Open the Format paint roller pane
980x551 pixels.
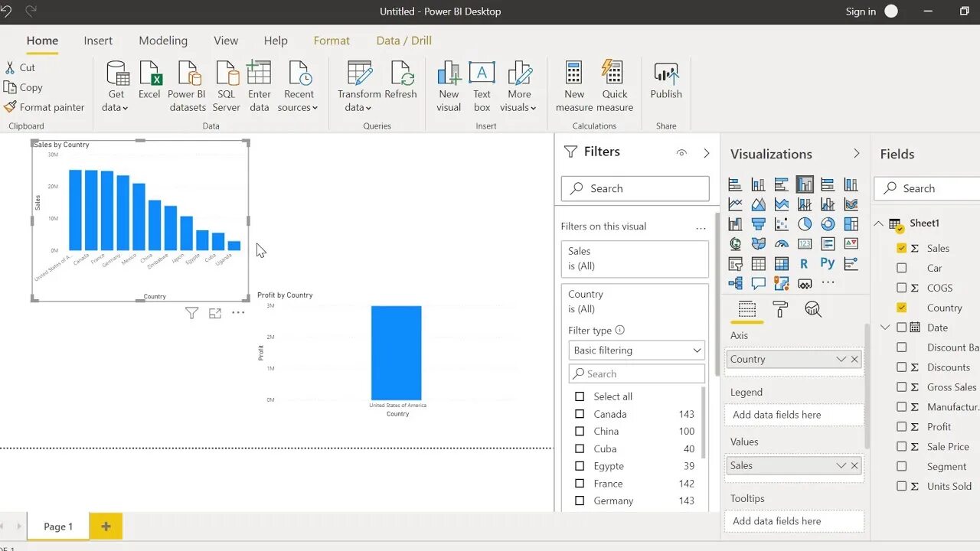(x=780, y=309)
